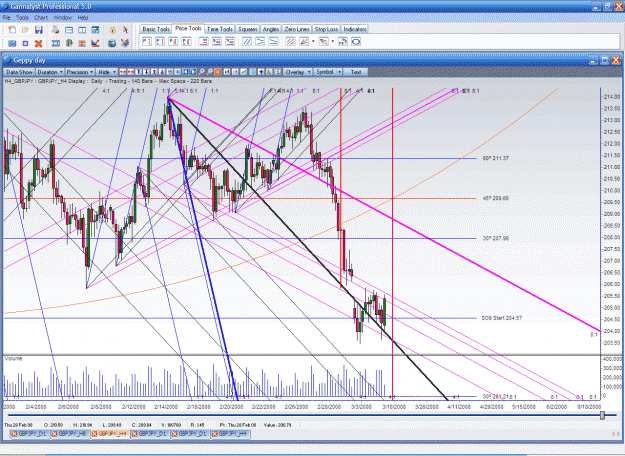Select the orange diagonal lines tool

[291, 41]
